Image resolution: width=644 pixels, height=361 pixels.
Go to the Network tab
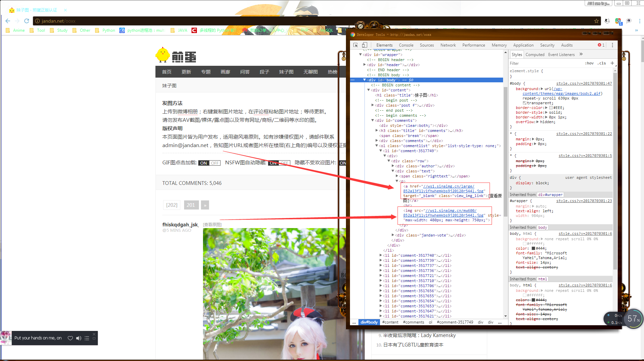[448, 45]
